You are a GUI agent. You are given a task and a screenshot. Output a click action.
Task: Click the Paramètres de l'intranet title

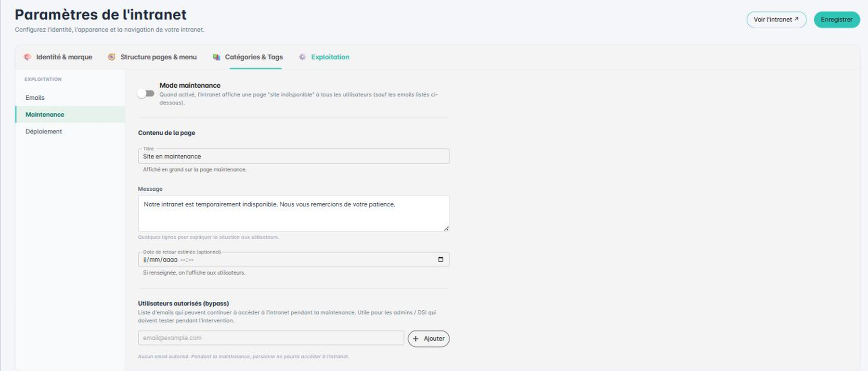click(x=101, y=14)
